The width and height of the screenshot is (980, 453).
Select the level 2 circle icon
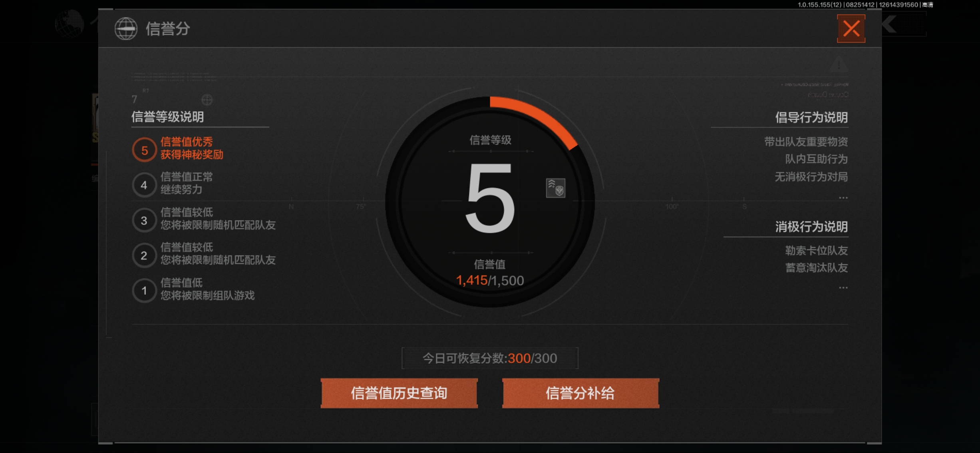click(144, 255)
